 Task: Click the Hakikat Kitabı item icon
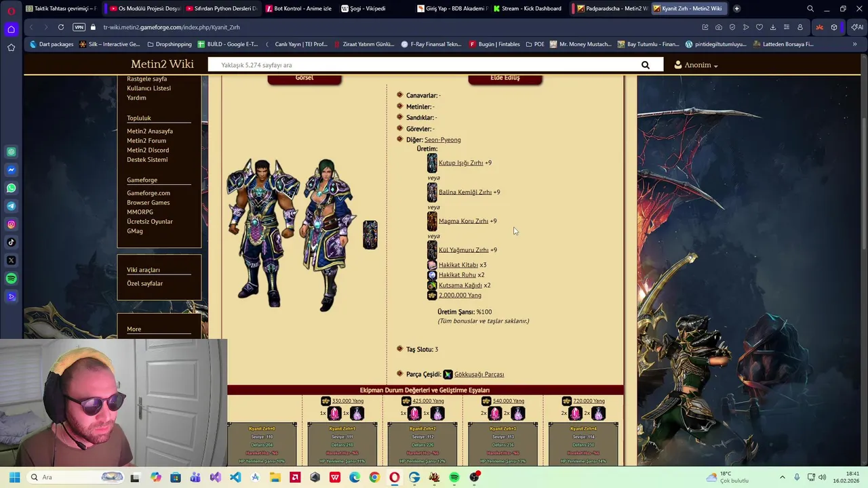click(x=432, y=265)
